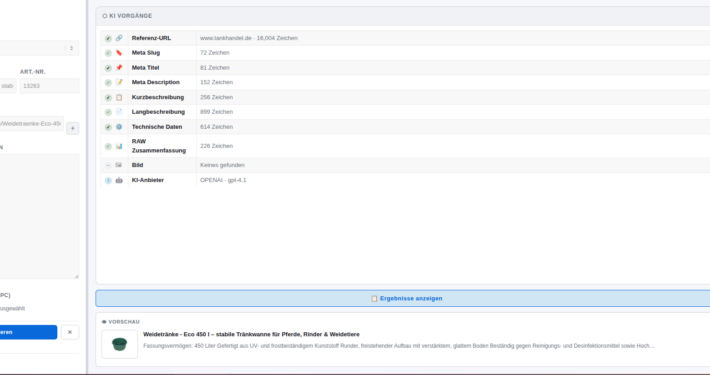Click the large empty textarea in left panel
This screenshot has width=710, height=375.
point(39,216)
